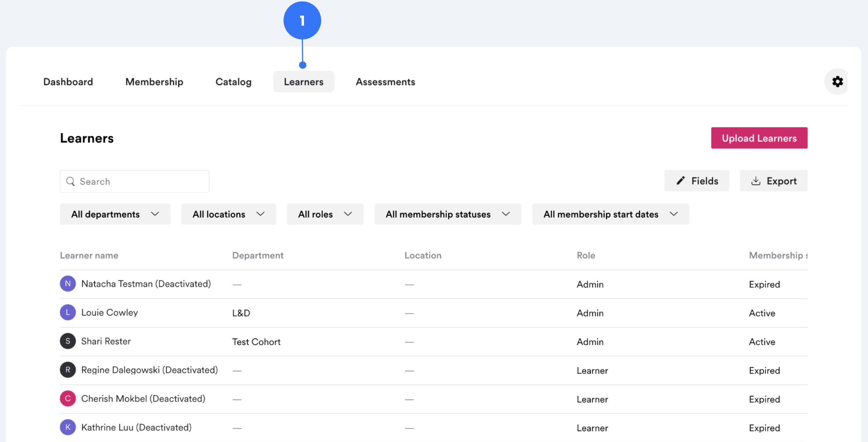Screen dimensions: 868x442
Task: Click the Learners page heading
Action: tap(87, 138)
